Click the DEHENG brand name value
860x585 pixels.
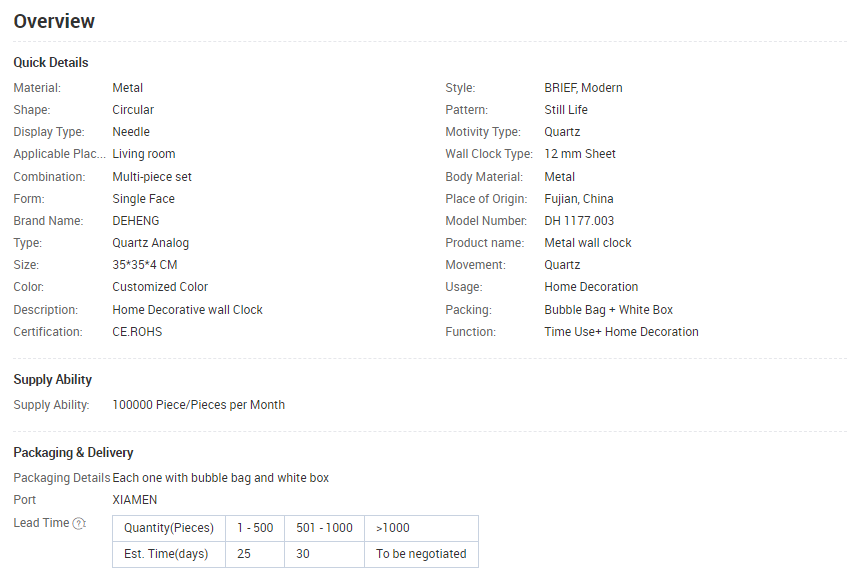click(x=135, y=221)
